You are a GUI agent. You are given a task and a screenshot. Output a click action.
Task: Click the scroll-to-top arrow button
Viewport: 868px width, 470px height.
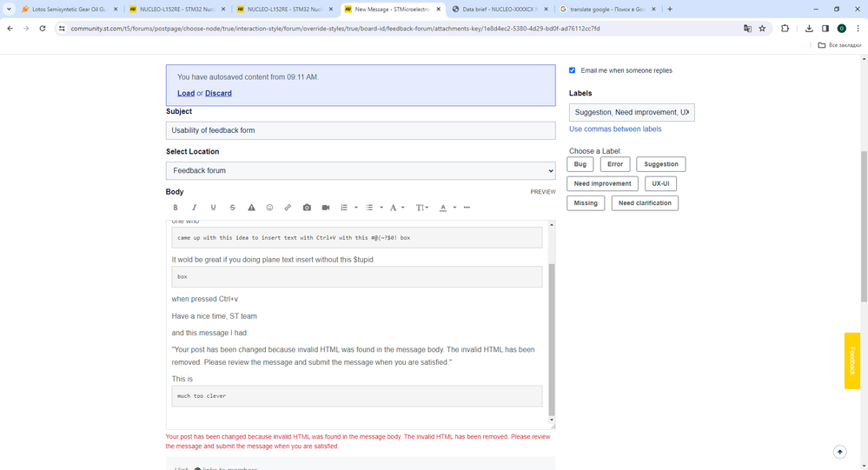840,453
